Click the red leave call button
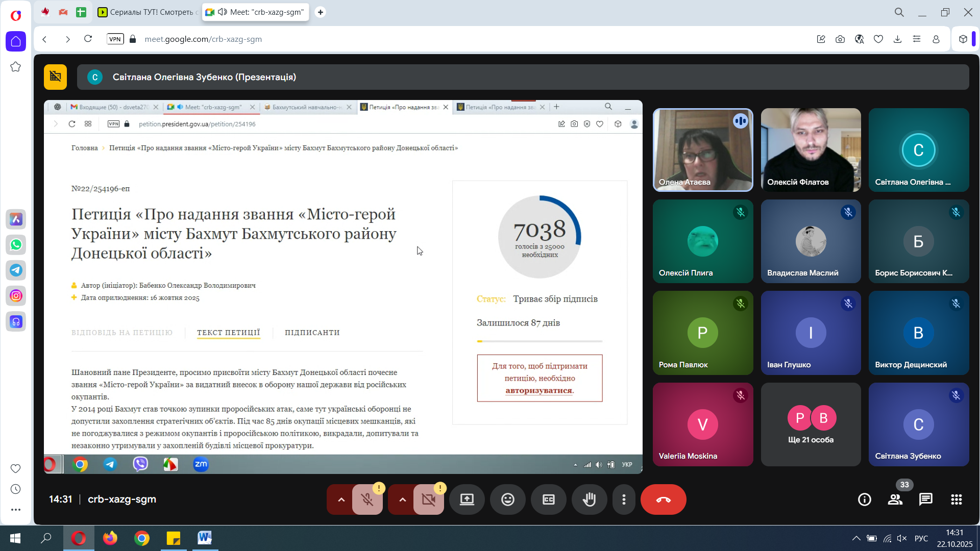Screen dimensions: 980x551 pyautogui.click(x=663, y=499)
